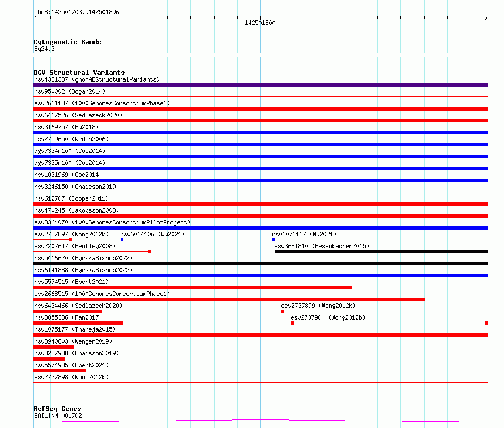Click the ruler's left arrow end

[35, 18]
